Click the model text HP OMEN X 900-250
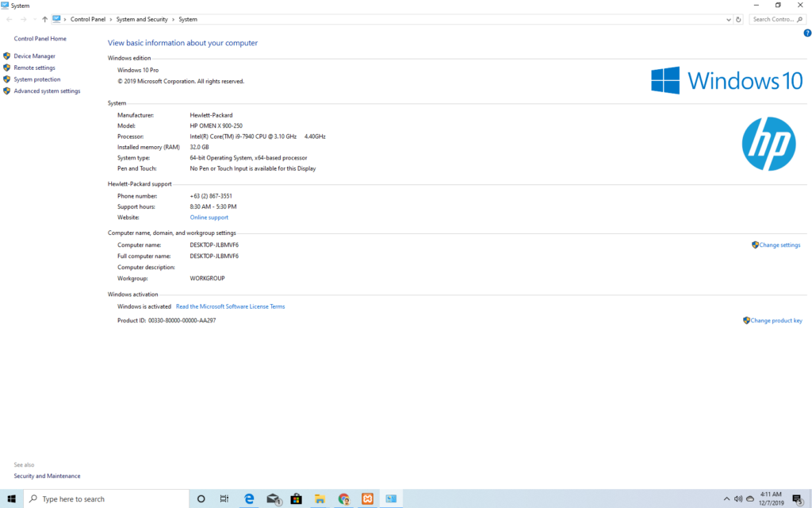Viewport: 812px width, 508px height. click(216, 126)
